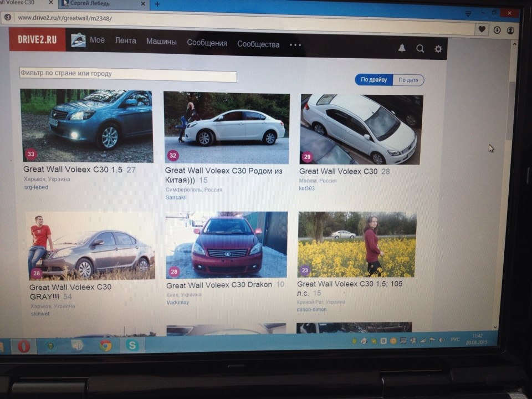The height and width of the screenshot is (399, 532).
Task: Open the red Voleex C30 Dracon photo
Action: click(x=227, y=245)
